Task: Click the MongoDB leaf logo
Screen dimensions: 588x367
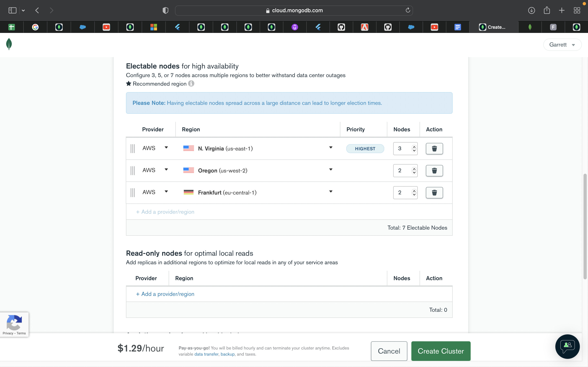Action: coord(9,44)
